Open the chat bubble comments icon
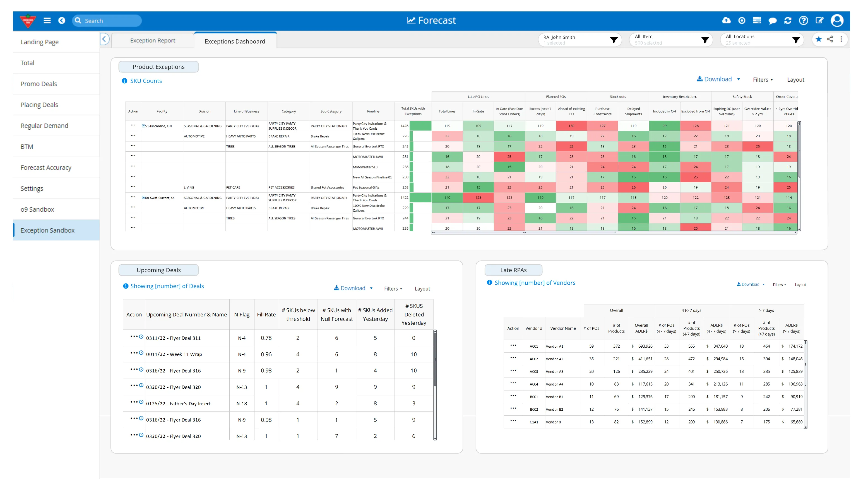The image size is (868, 494). pos(772,21)
